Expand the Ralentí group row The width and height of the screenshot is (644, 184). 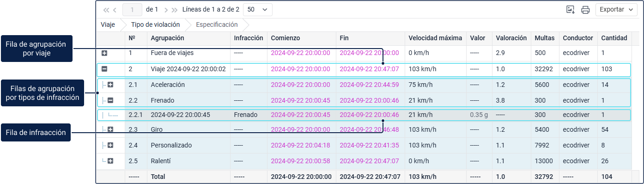(x=110, y=161)
